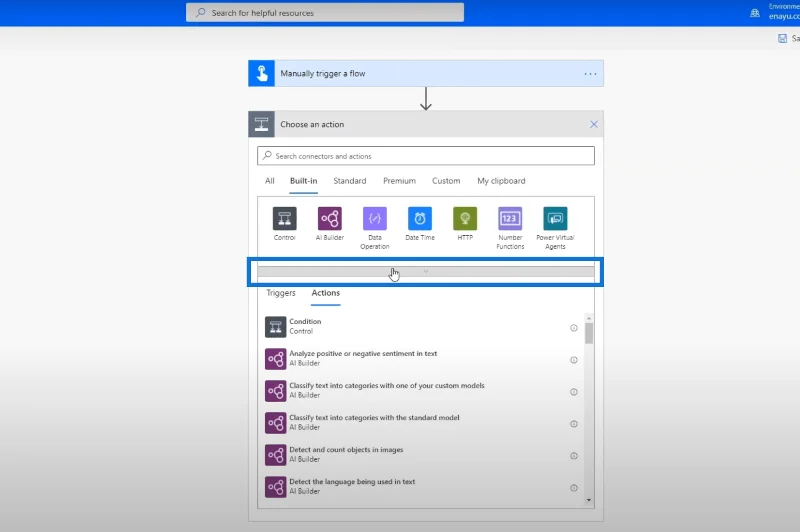Select the Actions tab

point(326,293)
